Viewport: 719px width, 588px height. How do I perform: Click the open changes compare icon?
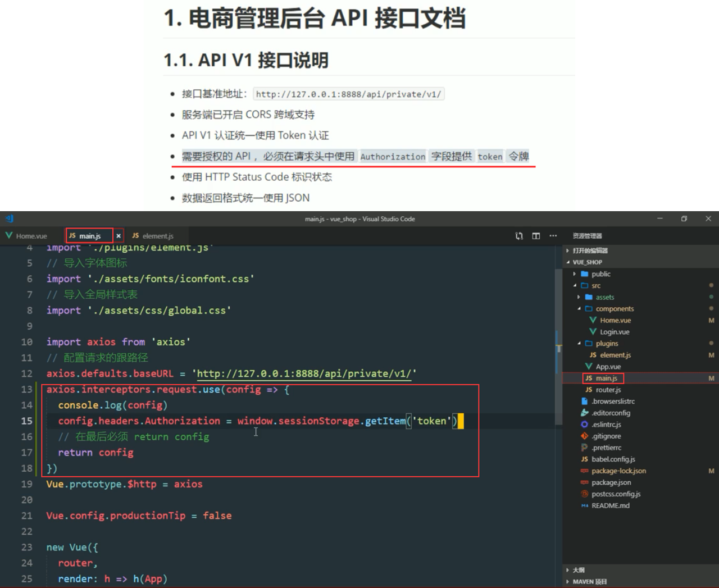pos(519,236)
